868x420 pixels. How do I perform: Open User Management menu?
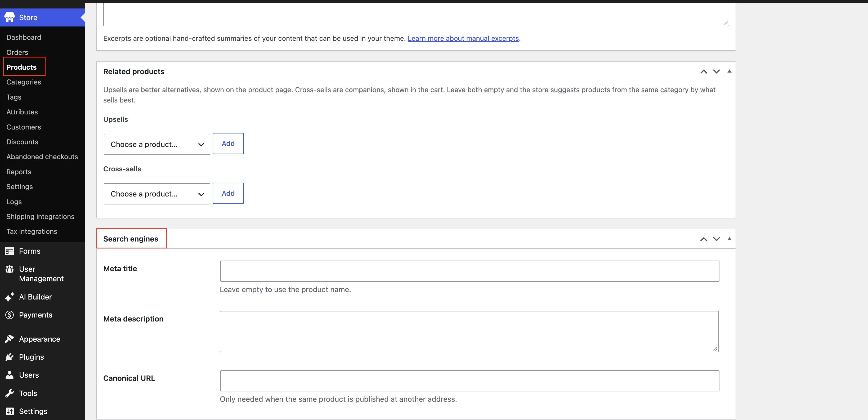tap(42, 274)
